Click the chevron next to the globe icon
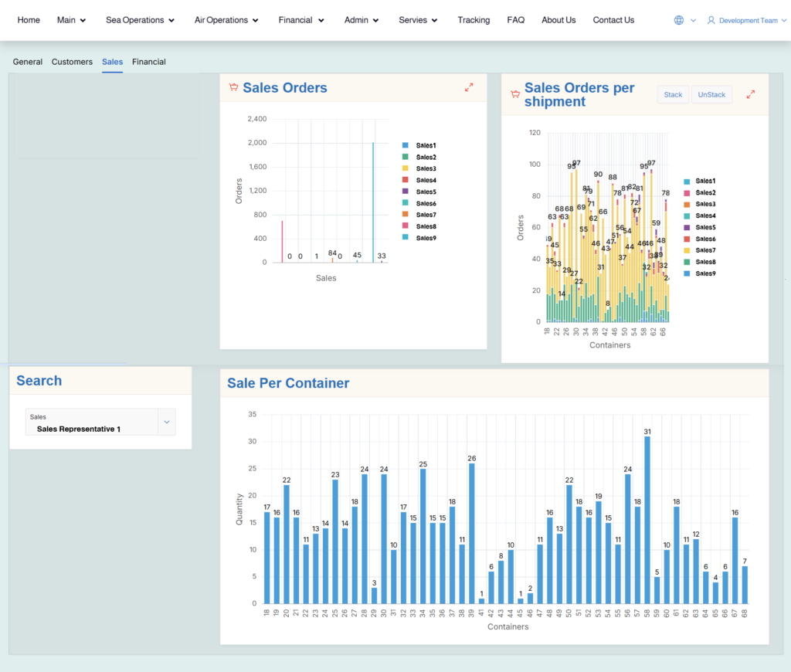 tap(691, 20)
